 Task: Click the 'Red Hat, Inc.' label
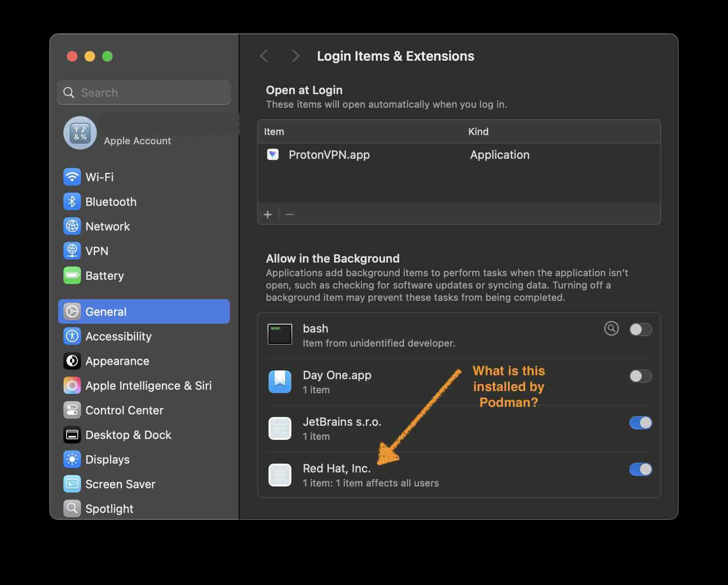pyautogui.click(x=337, y=468)
